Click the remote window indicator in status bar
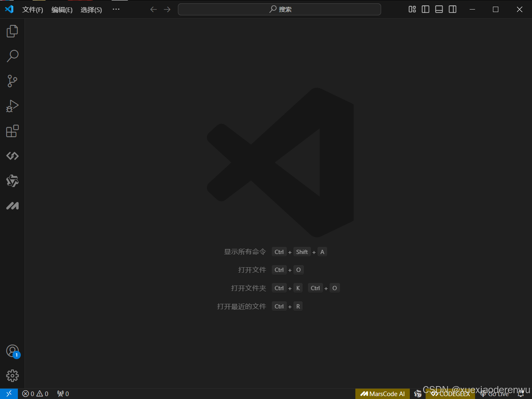This screenshot has height=399, width=532. pos(9,394)
